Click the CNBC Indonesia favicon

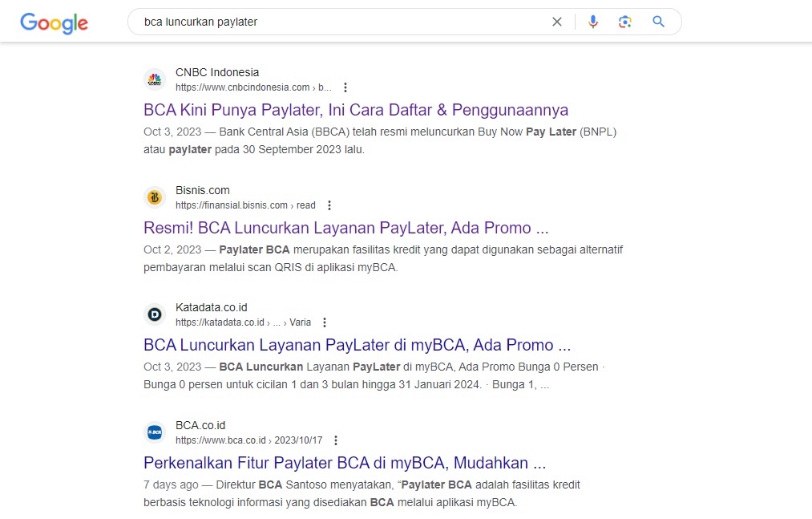155,79
